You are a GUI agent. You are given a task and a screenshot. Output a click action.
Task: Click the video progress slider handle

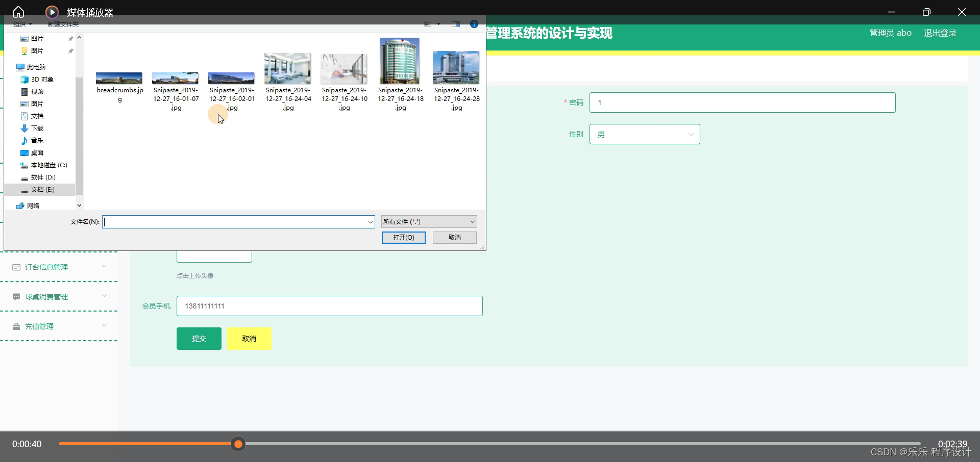[238, 444]
